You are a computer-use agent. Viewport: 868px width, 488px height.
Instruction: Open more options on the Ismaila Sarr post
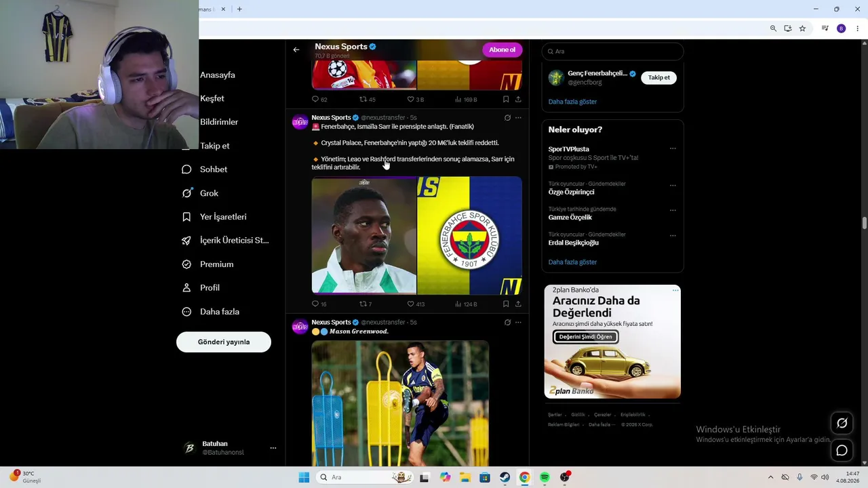(x=518, y=117)
